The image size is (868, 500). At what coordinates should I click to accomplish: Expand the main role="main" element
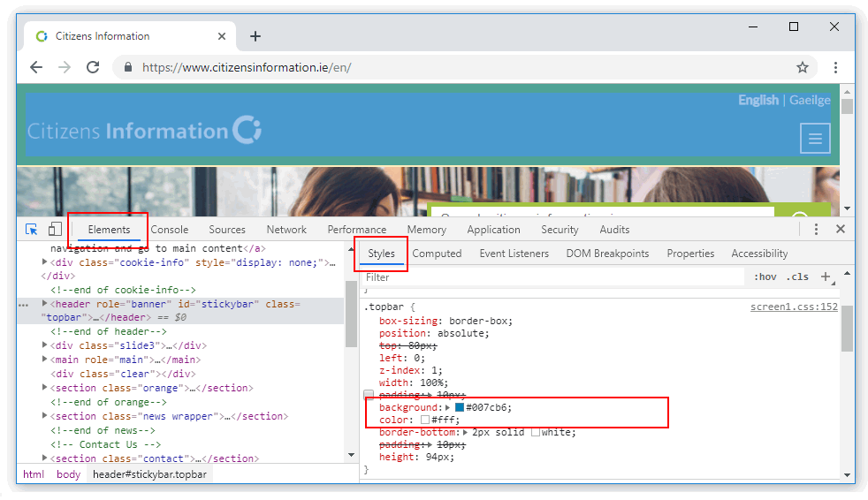45,360
